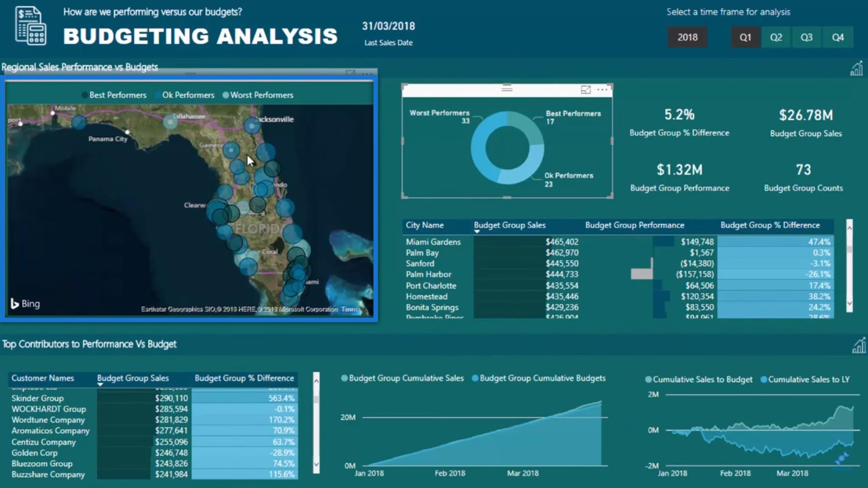Screen dimensions: 868x488
Task: Select Q3 quarter slicer
Action: [x=807, y=37]
